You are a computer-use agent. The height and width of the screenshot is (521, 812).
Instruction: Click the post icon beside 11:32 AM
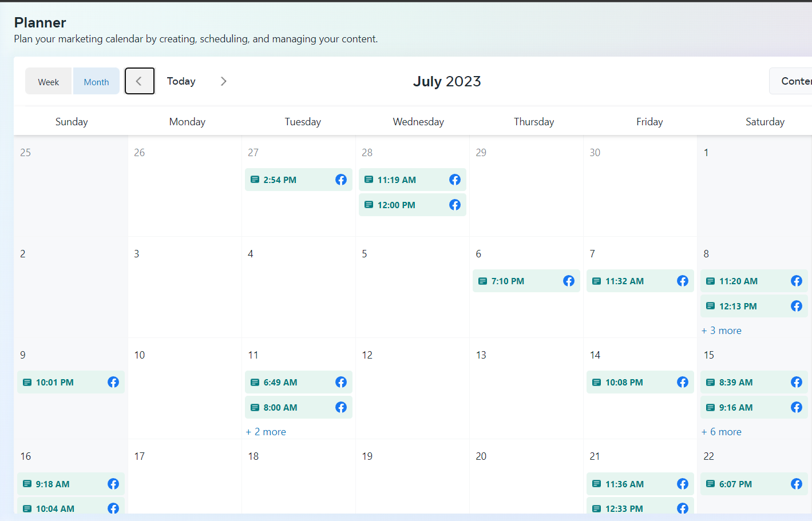click(x=597, y=281)
